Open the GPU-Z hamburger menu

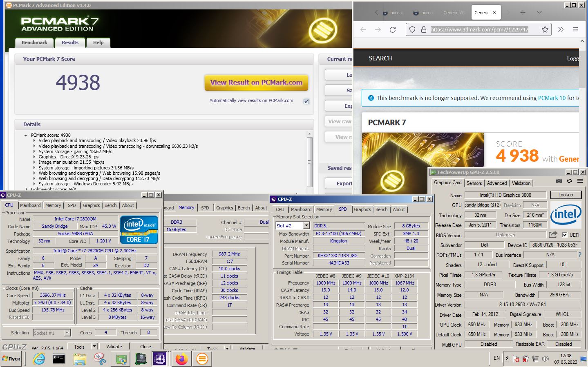tap(580, 181)
